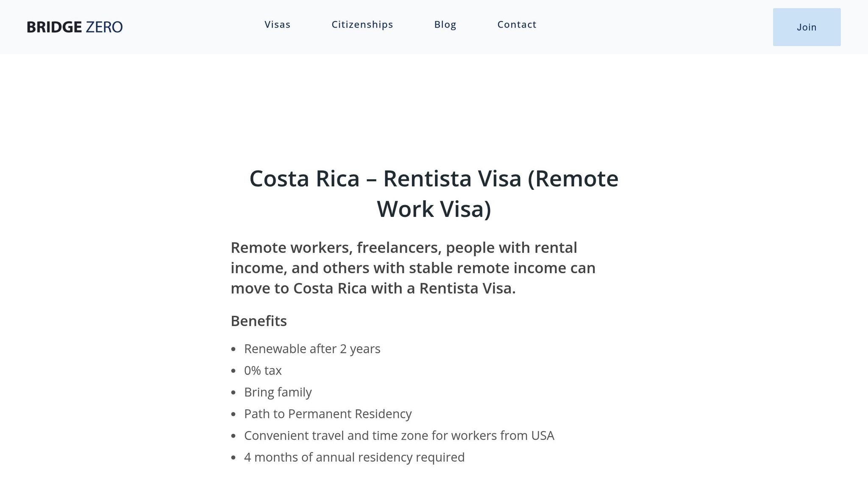Viewport: 868px width, 488px height.
Task: Select '4 months of annual residency required'
Action: tap(354, 457)
